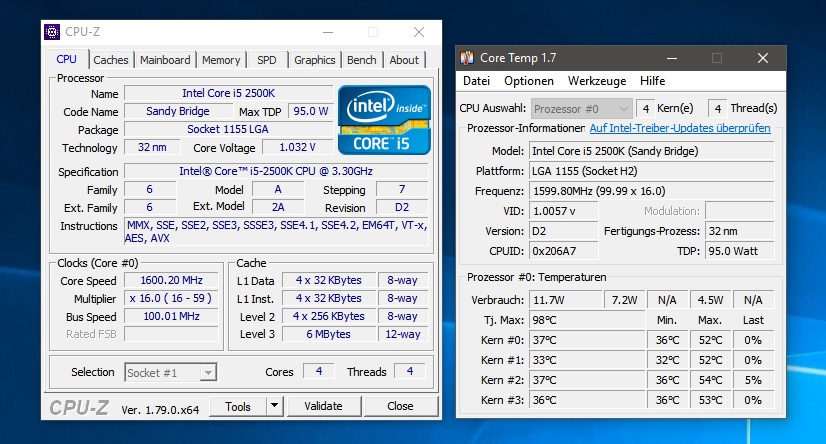Click the Code Name field Sandy Bridge
Image resolution: width=826 pixels, height=444 pixels.
pos(178,111)
